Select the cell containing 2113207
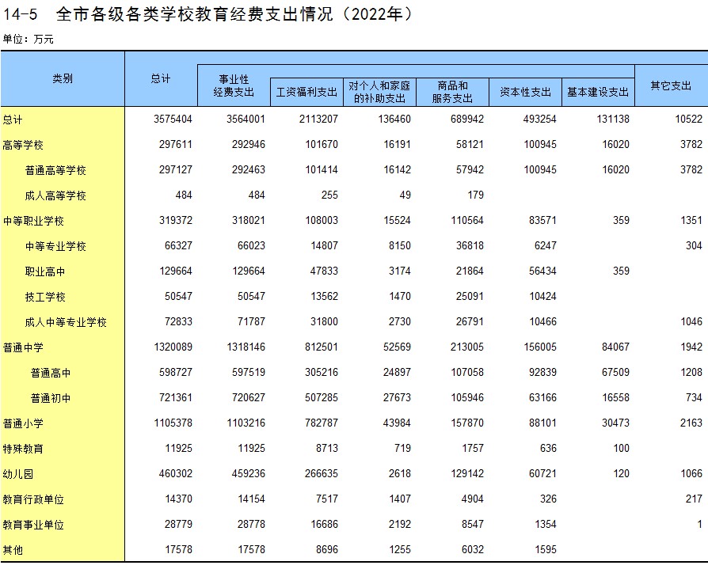The width and height of the screenshot is (708, 588). coord(318,119)
